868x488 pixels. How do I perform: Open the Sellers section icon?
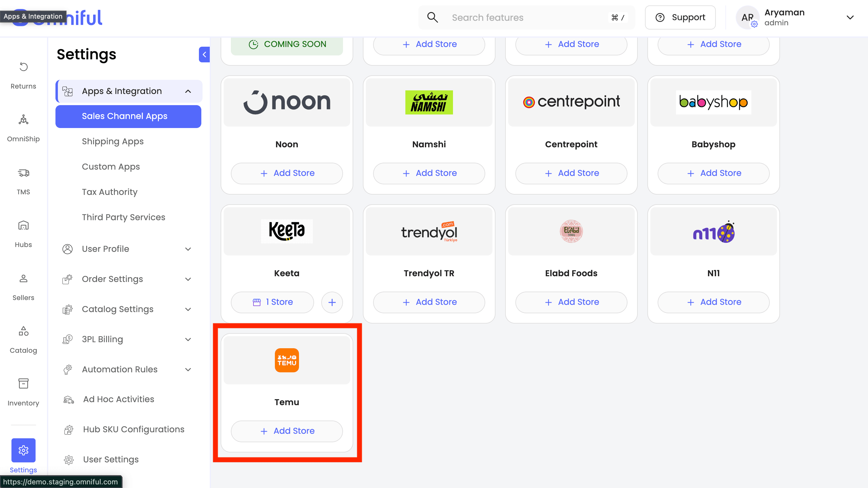[23, 279]
